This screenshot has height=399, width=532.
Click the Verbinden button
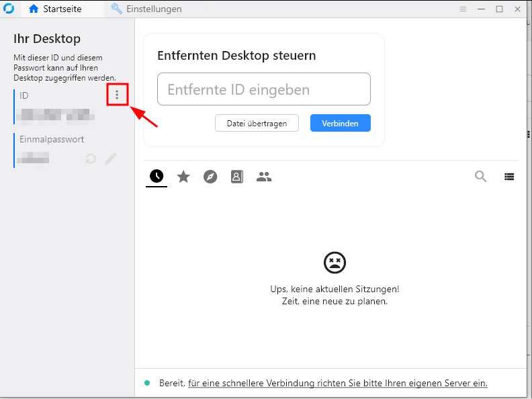coord(340,123)
